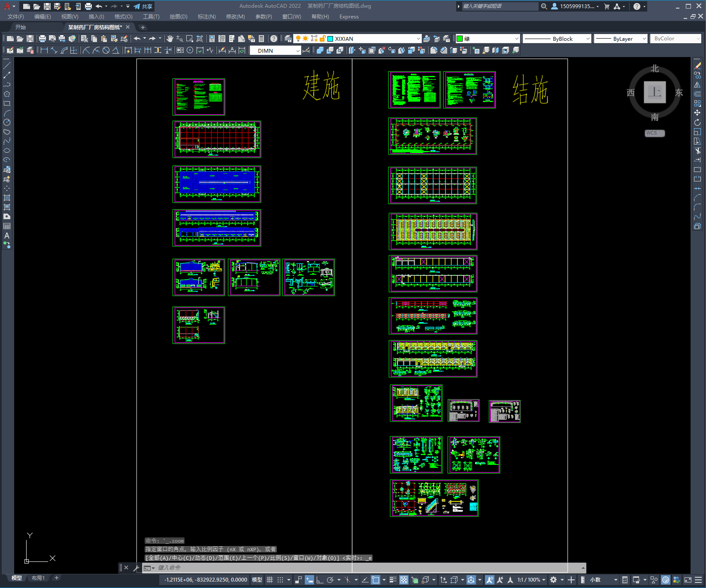
Task: Click the Zoom Window icon
Action: tap(189, 39)
